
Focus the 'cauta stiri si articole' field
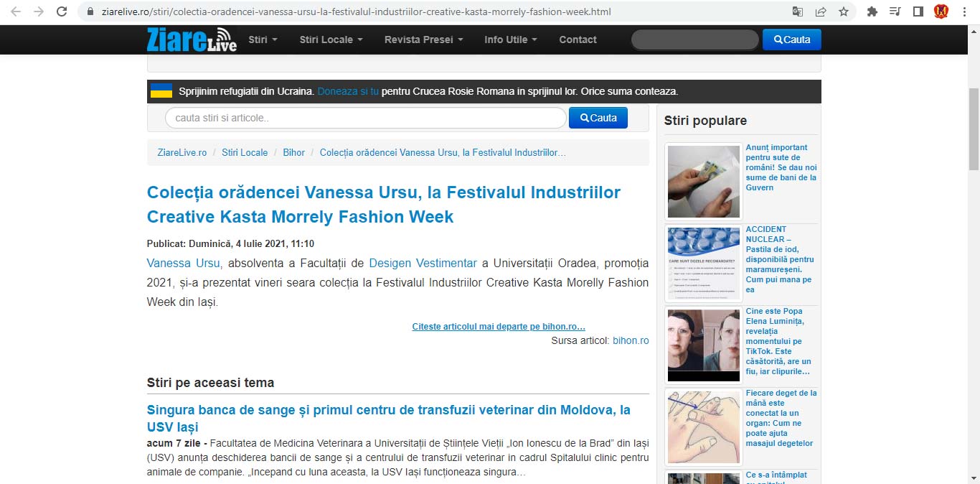pos(366,118)
